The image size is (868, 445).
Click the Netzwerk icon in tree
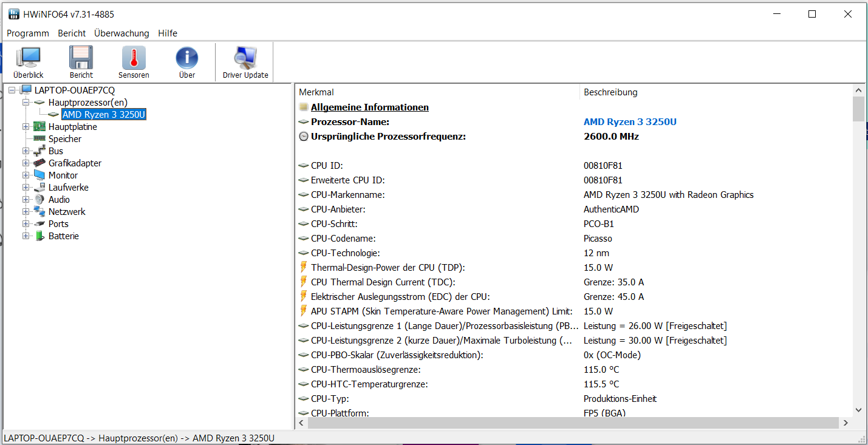tap(39, 212)
